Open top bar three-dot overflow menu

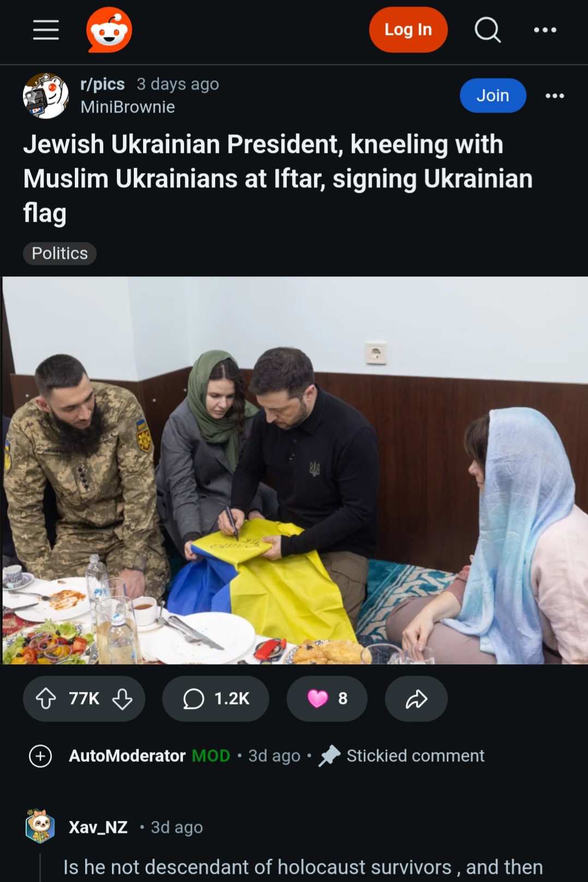coord(545,30)
